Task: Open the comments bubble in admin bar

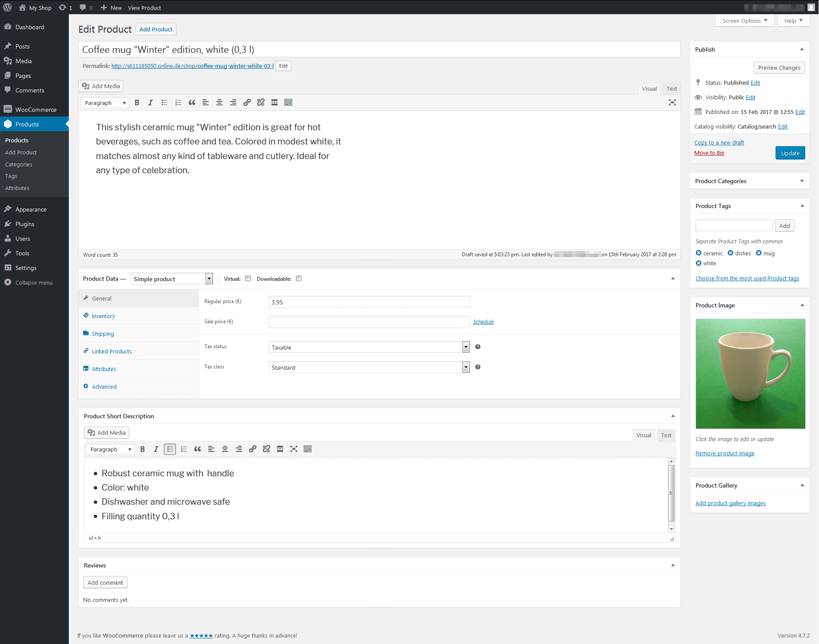Action: [86, 8]
